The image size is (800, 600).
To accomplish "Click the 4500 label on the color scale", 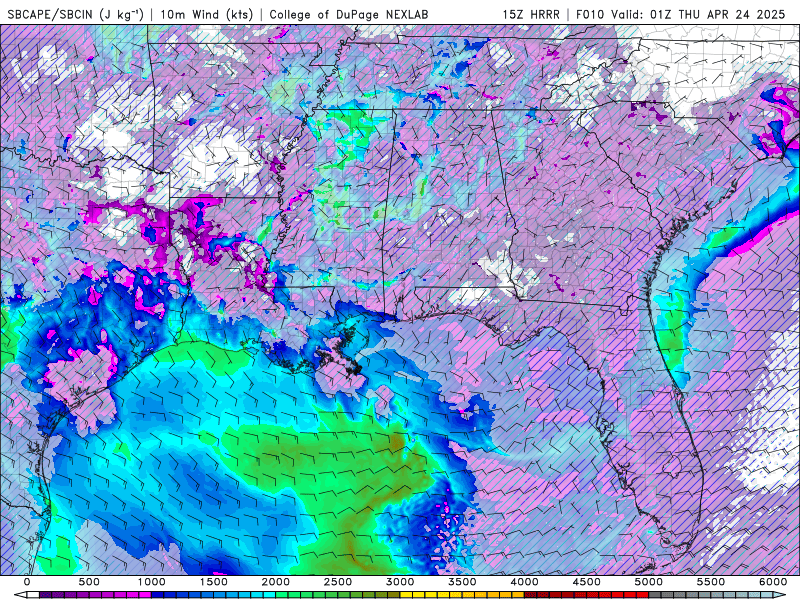I will coord(587,582).
